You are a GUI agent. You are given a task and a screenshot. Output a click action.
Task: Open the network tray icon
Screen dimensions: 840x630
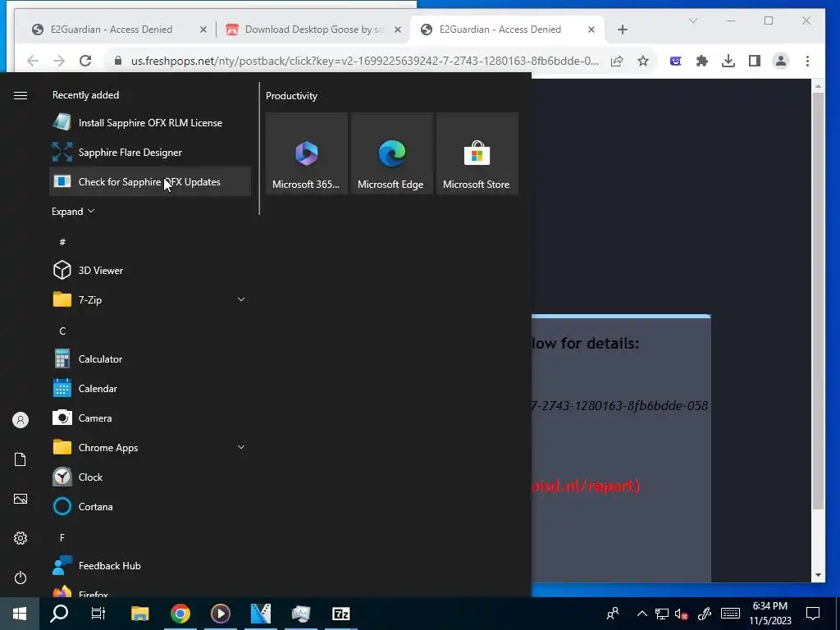(662, 614)
